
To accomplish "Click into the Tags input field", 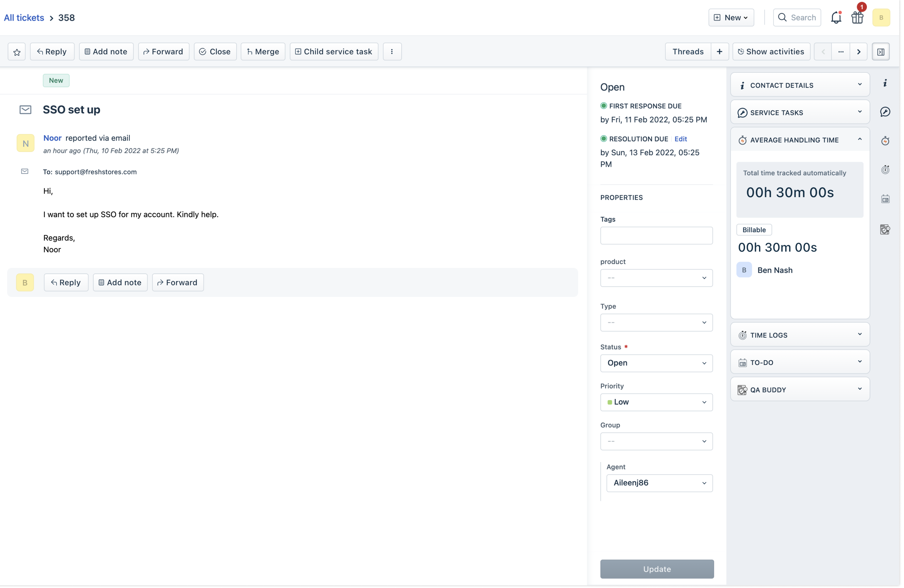I will (x=656, y=236).
